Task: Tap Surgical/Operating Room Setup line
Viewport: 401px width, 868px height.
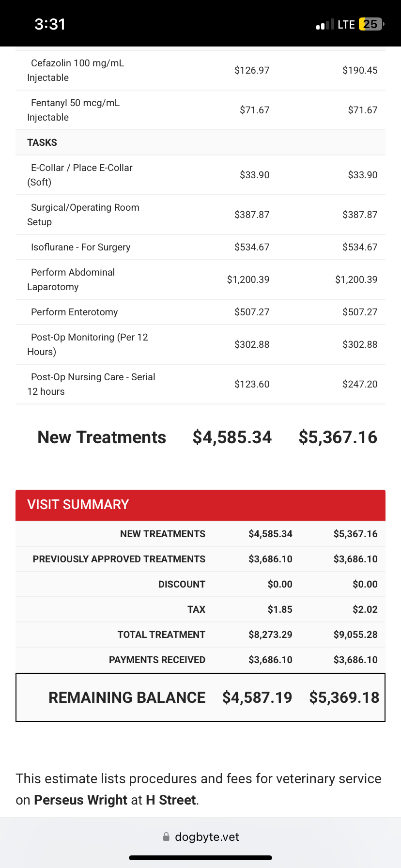Action: [85, 215]
